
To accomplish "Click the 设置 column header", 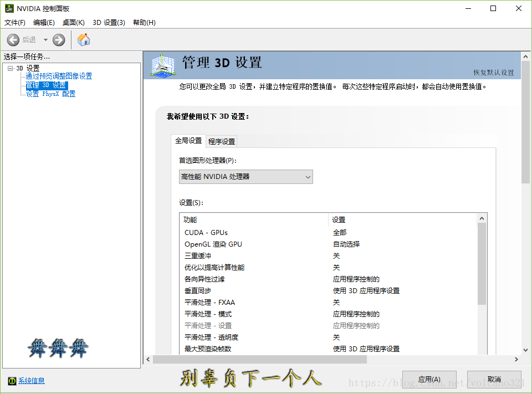I will click(403, 220).
